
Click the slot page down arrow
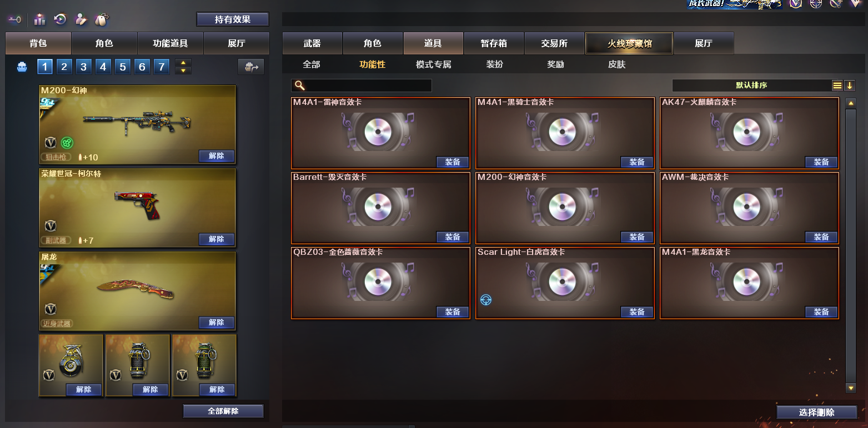[x=183, y=71]
